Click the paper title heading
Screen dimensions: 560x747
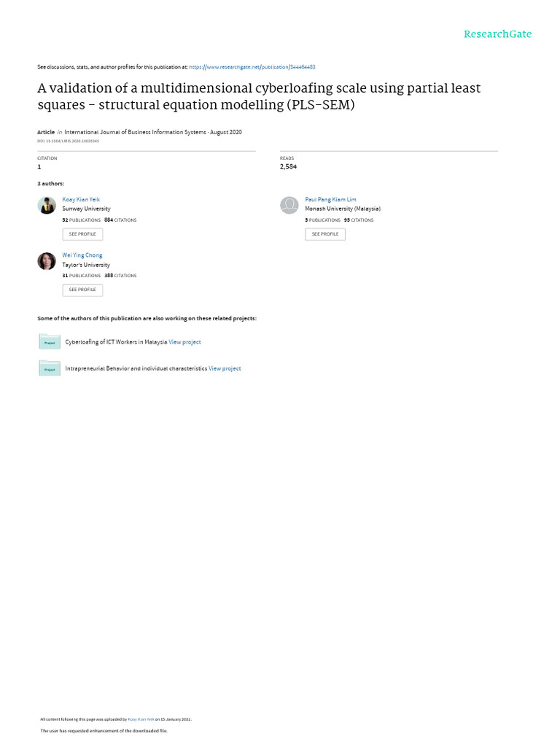pyautogui.click(x=259, y=96)
